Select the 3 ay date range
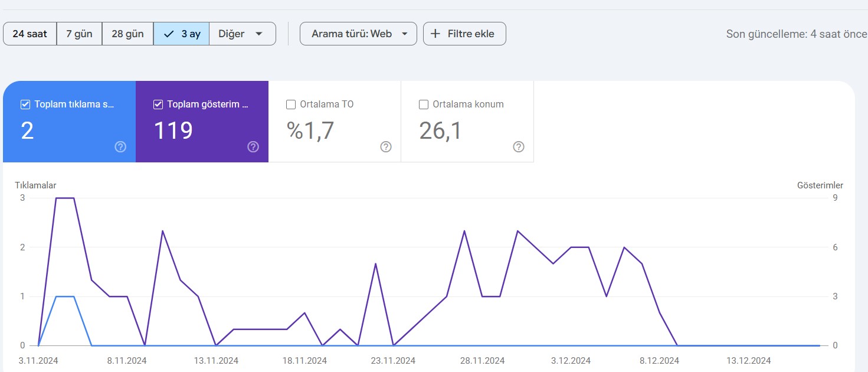 [x=182, y=34]
